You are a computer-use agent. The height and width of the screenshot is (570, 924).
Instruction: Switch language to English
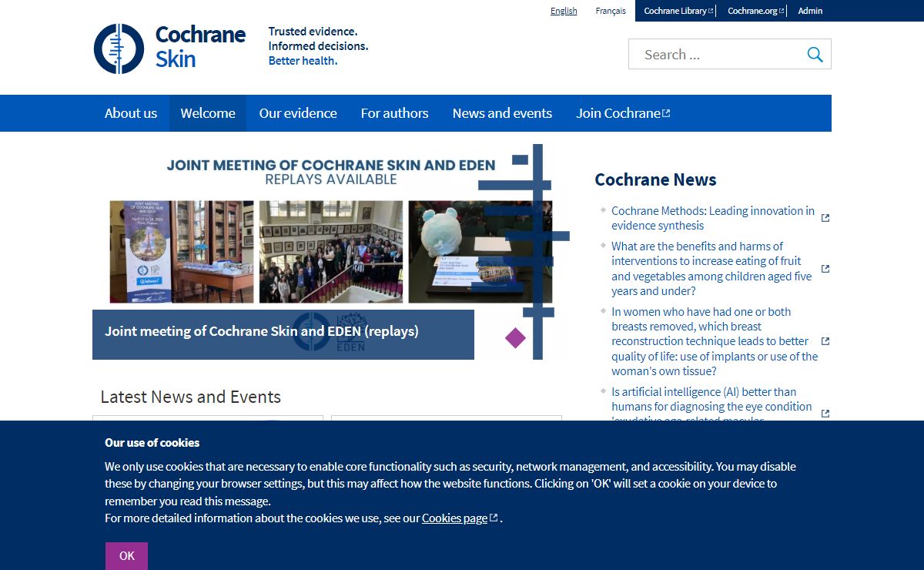(564, 11)
